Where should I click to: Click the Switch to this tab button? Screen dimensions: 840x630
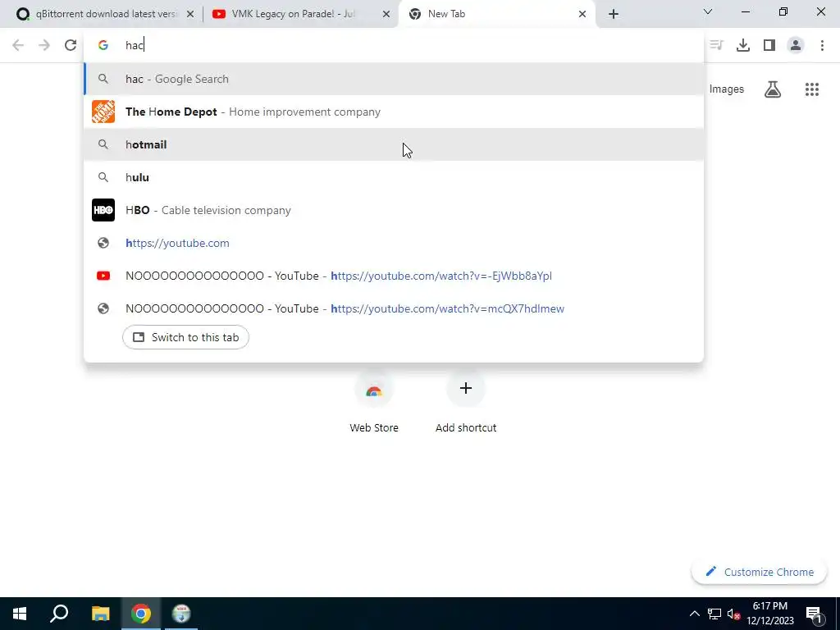pos(185,337)
